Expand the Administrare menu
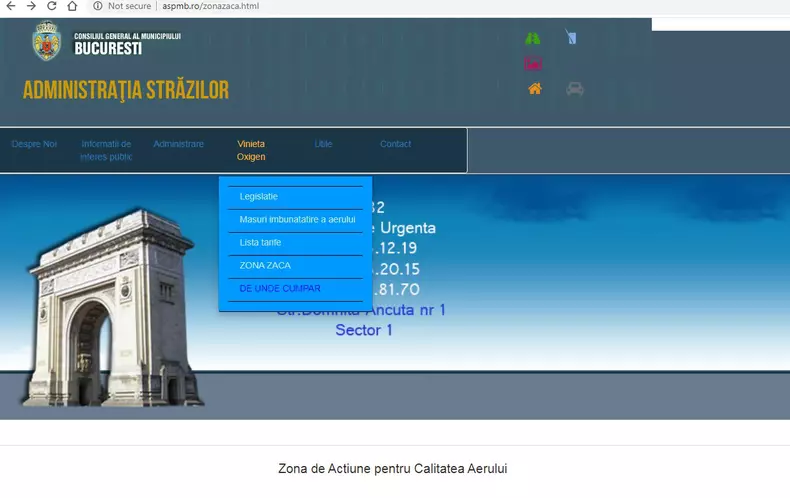Viewport: 790px width, 498px height. (178, 144)
